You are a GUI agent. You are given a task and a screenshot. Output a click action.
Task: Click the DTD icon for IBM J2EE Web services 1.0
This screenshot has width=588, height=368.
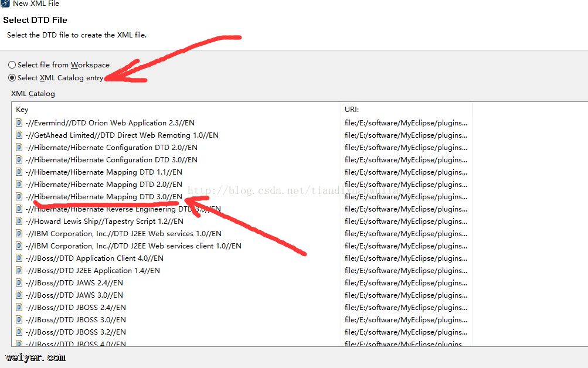19,233
